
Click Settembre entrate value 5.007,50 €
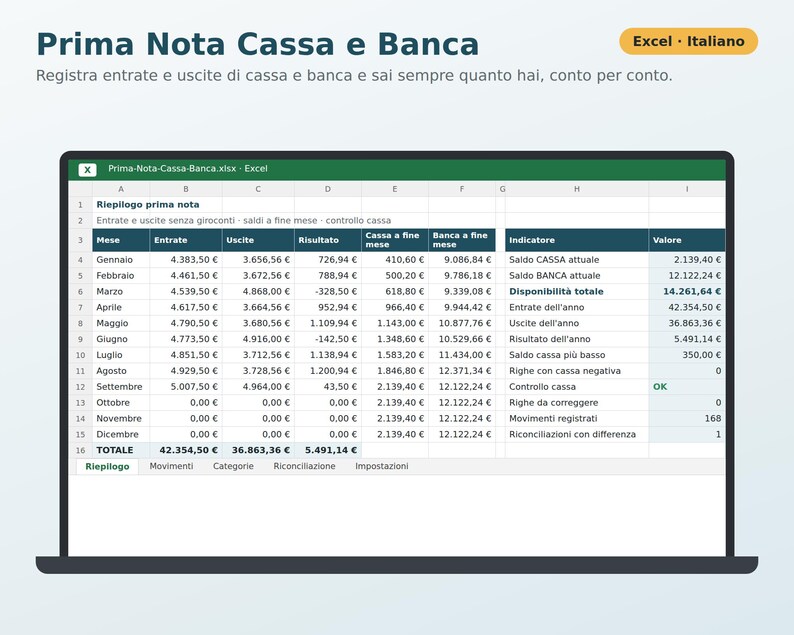186,387
